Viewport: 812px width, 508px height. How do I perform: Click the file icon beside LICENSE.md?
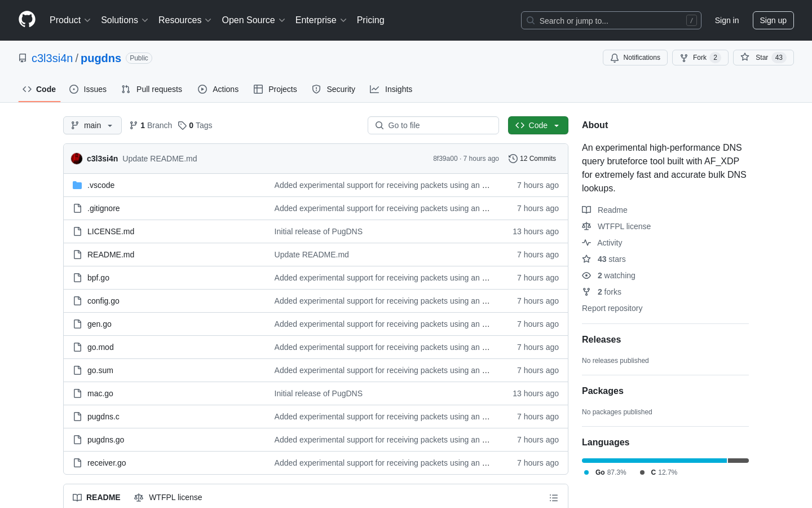(77, 231)
